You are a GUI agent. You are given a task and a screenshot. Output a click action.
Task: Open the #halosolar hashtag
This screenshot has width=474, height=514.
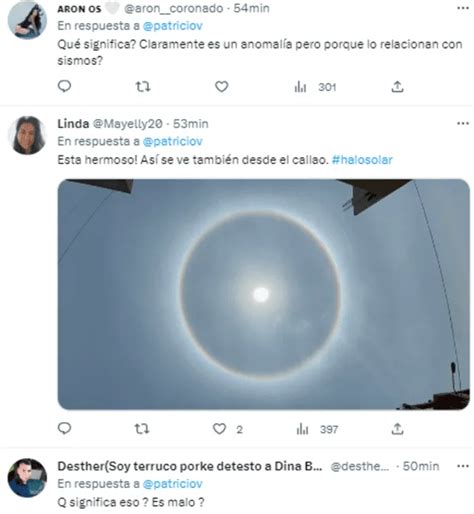pos(362,160)
